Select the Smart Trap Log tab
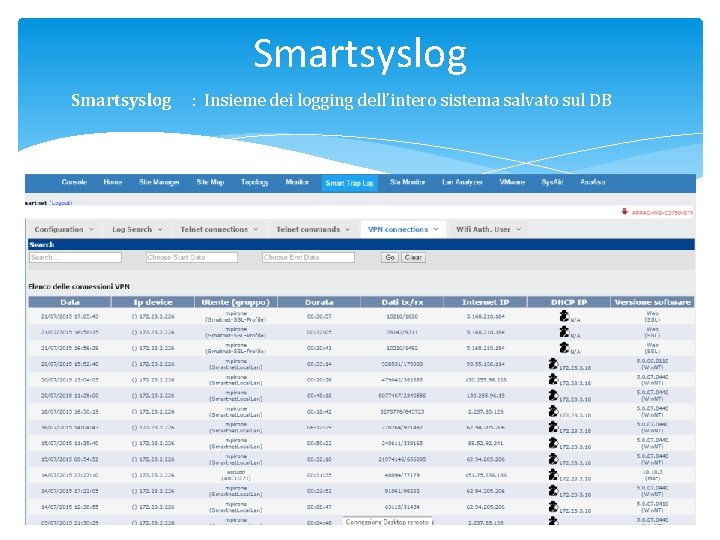The width and height of the screenshot is (720, 540). [x=349, y=183]
